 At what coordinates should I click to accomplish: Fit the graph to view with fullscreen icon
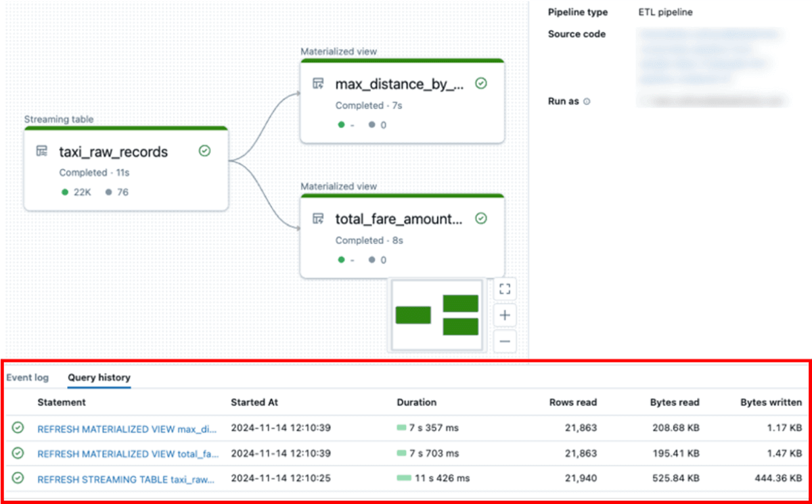point(505,290)
